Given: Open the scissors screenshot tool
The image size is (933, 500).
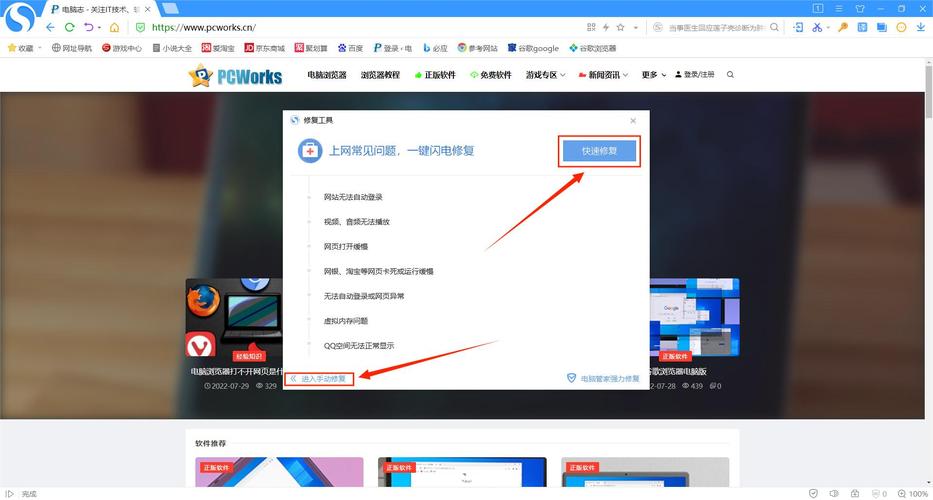Looking at the screenshot, I should [x=816, y=27].
